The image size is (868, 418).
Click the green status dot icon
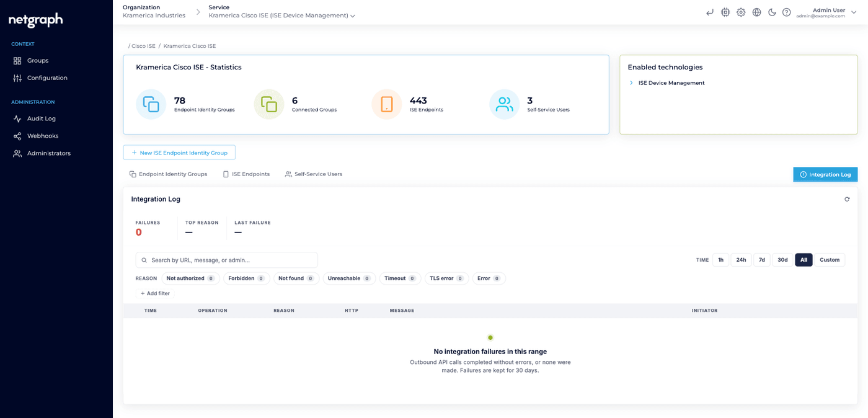point(490,338)
